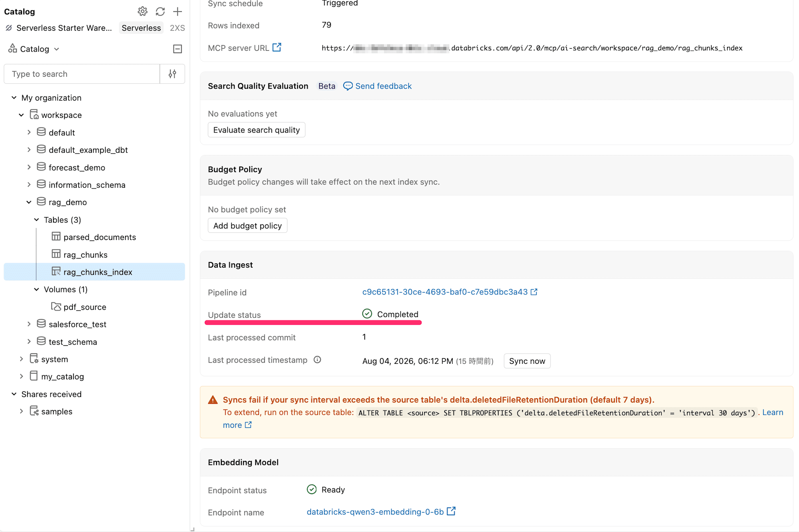Click the Send feedback chat bubble icon

coord(348,86)
